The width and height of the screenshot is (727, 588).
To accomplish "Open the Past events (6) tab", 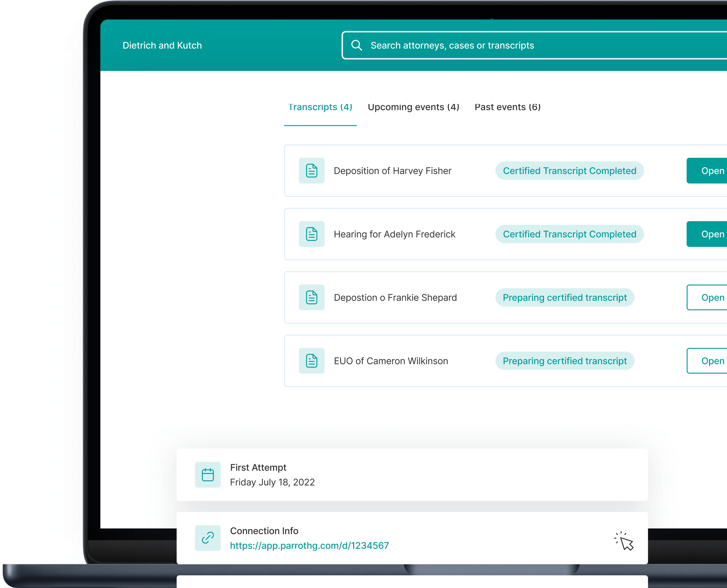I will tap(507, 107).
